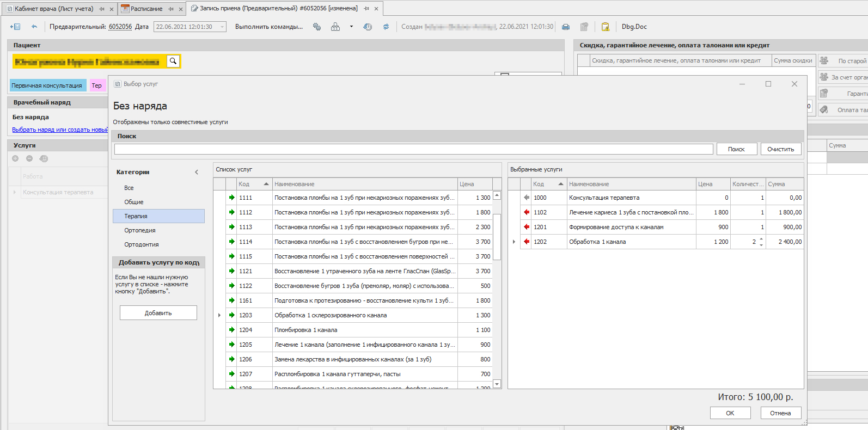Click the back arrow in the toolbar
Screen dimensions: 868x430
34,27
